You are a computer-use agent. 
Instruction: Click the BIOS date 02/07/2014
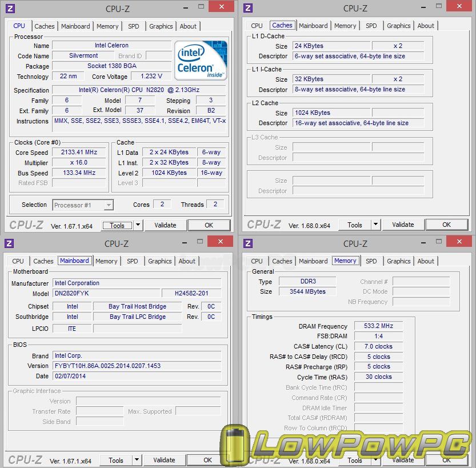point(137,377)
